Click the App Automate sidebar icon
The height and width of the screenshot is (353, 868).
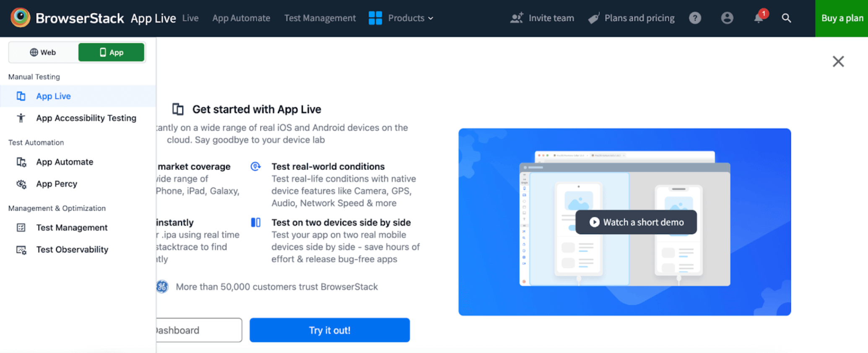pyautogui.click(x=21, y=162)
